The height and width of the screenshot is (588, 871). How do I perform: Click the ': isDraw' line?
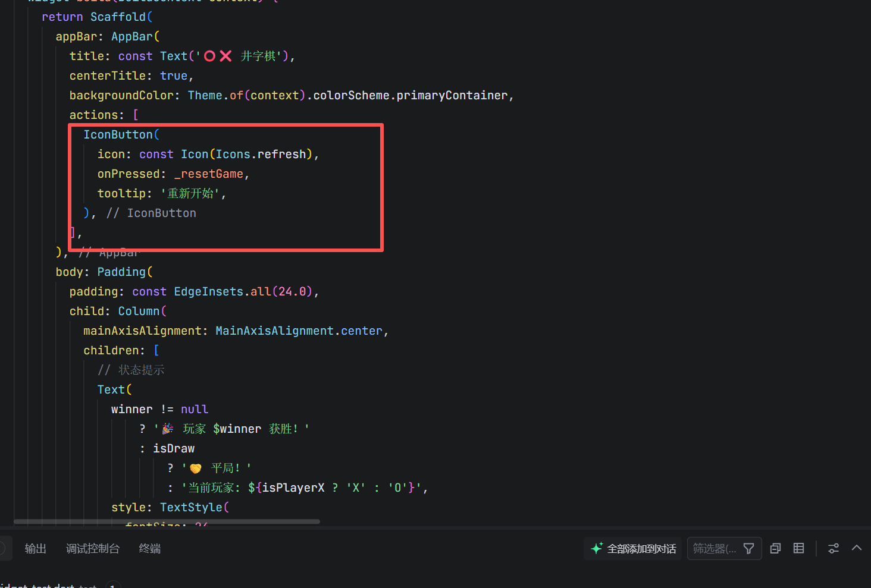pos(167,449)
